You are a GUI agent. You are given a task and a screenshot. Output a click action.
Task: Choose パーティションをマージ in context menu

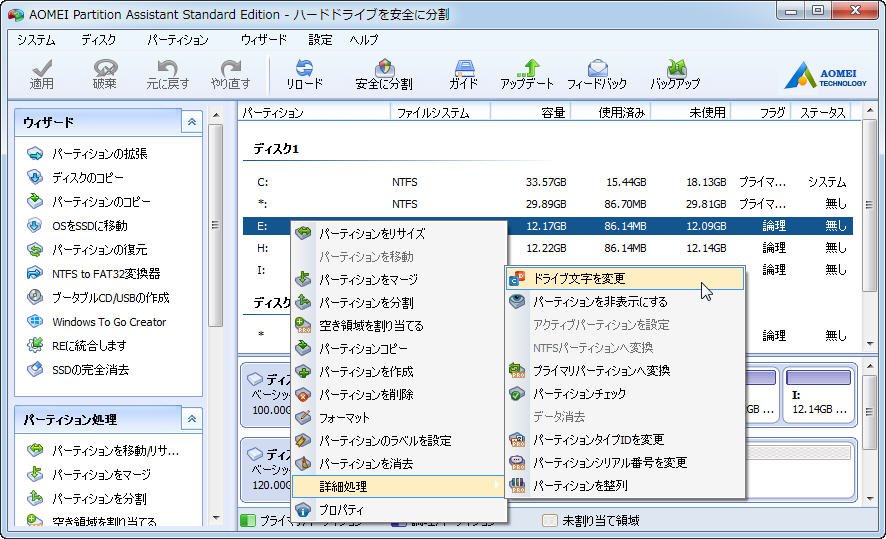click(399, 280)
